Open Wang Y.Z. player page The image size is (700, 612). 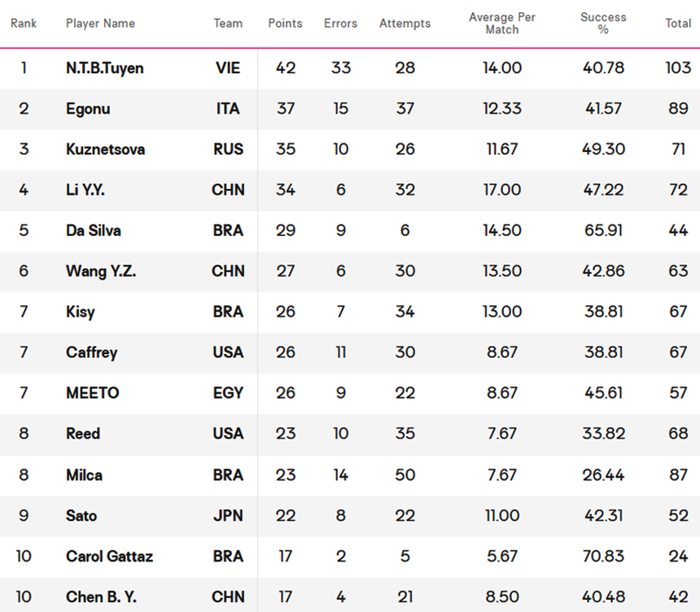click(x=101, y=272)
